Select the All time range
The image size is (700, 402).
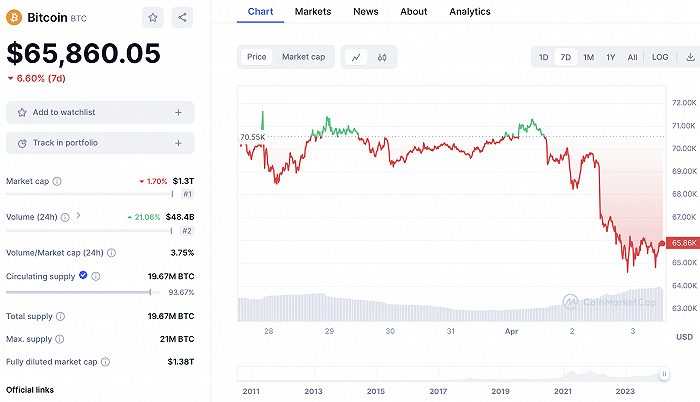pyautogui.click(x=632, y=57)
